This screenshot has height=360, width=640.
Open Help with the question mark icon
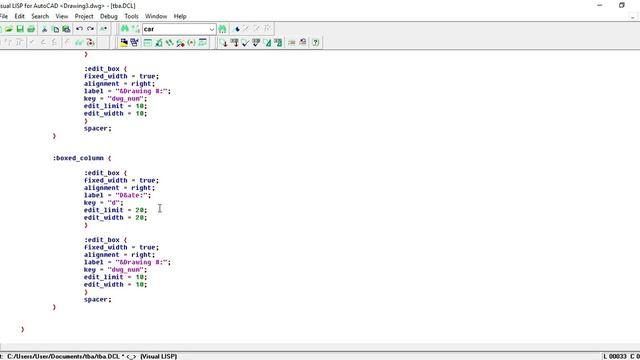pos(316,42)
